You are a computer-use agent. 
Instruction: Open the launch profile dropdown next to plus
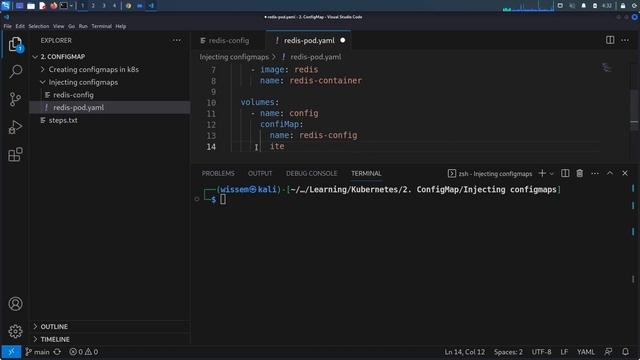point(551,173)
